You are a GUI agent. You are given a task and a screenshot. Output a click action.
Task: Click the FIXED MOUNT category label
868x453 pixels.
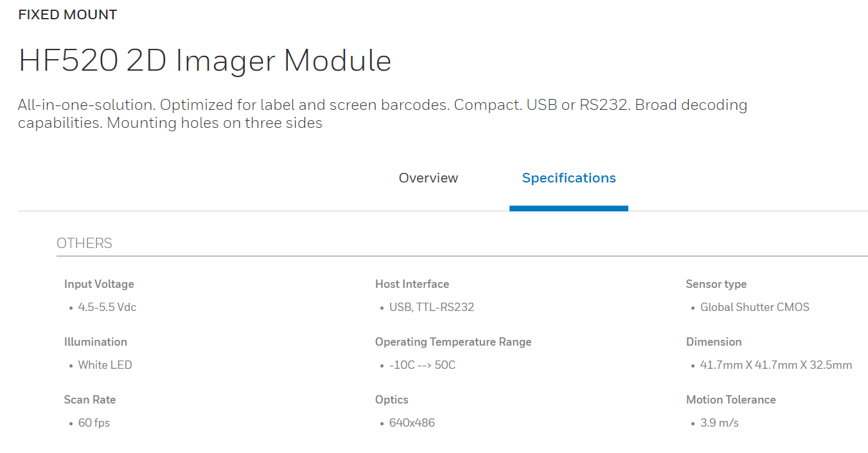[x=67, y=15]
